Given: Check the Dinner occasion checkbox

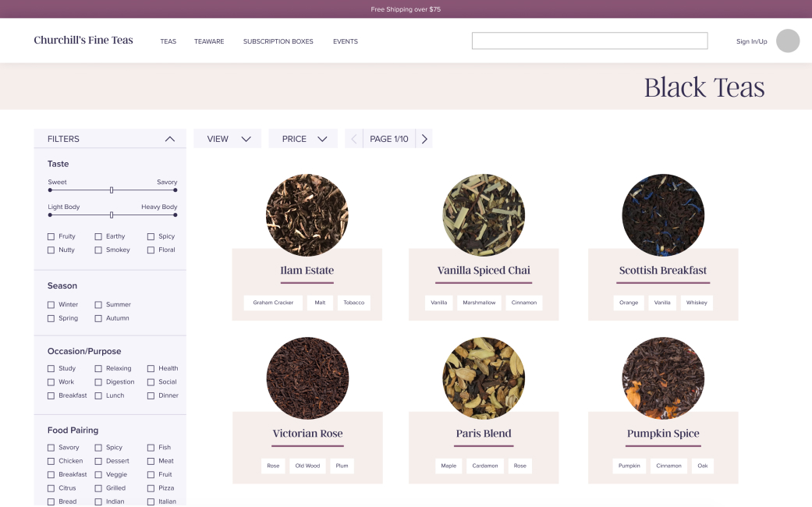Looking at the screenshot, I should click(x=151, y=395).
